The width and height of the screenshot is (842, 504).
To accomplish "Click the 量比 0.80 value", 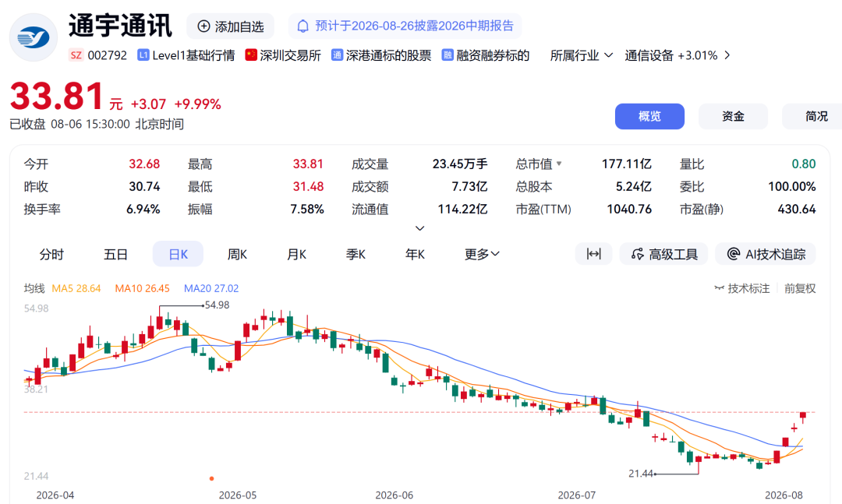I will [x=803, y=164].
